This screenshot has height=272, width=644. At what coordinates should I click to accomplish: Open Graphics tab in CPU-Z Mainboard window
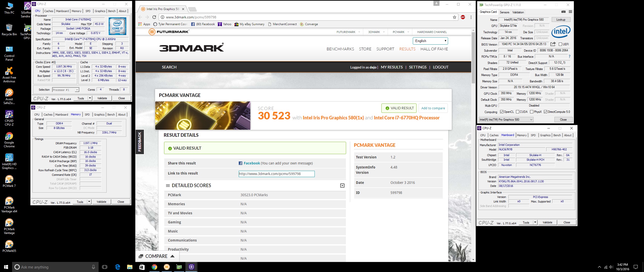click(545, 135)
